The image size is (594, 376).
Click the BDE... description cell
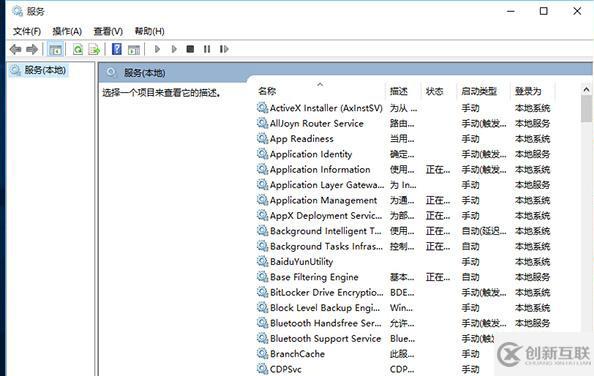click(402, 292)
